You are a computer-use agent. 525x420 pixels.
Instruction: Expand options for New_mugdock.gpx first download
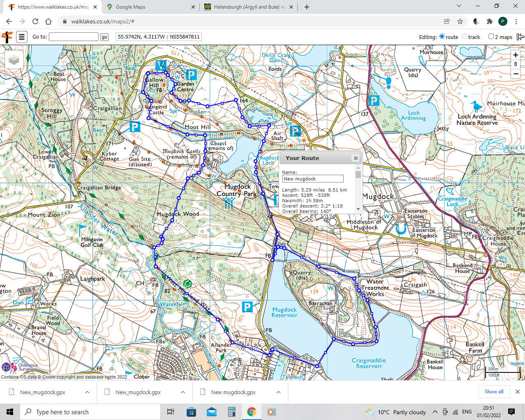point(87,392)
